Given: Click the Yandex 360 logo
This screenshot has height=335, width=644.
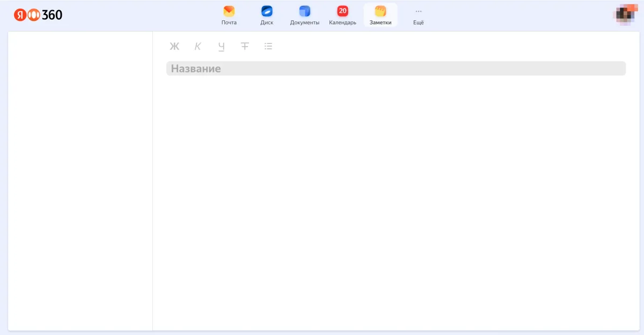Looking at the screenshot, I should 38,15.
